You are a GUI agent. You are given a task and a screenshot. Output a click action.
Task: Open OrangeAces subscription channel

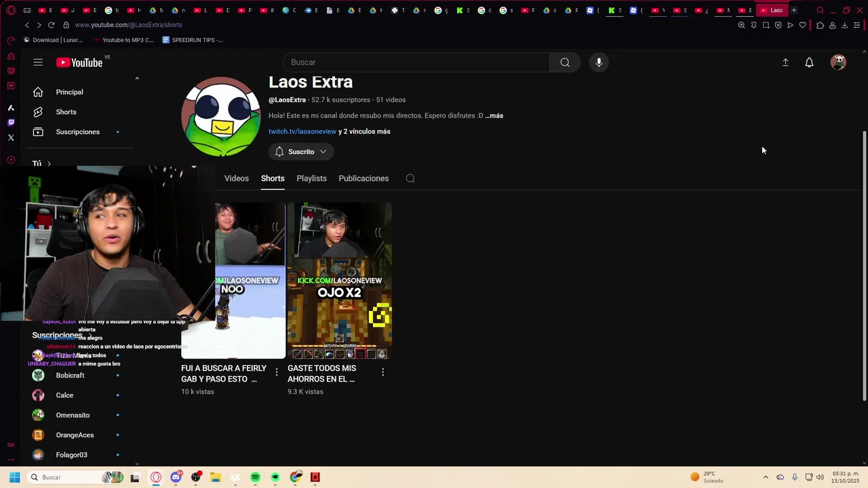[79, 435]
